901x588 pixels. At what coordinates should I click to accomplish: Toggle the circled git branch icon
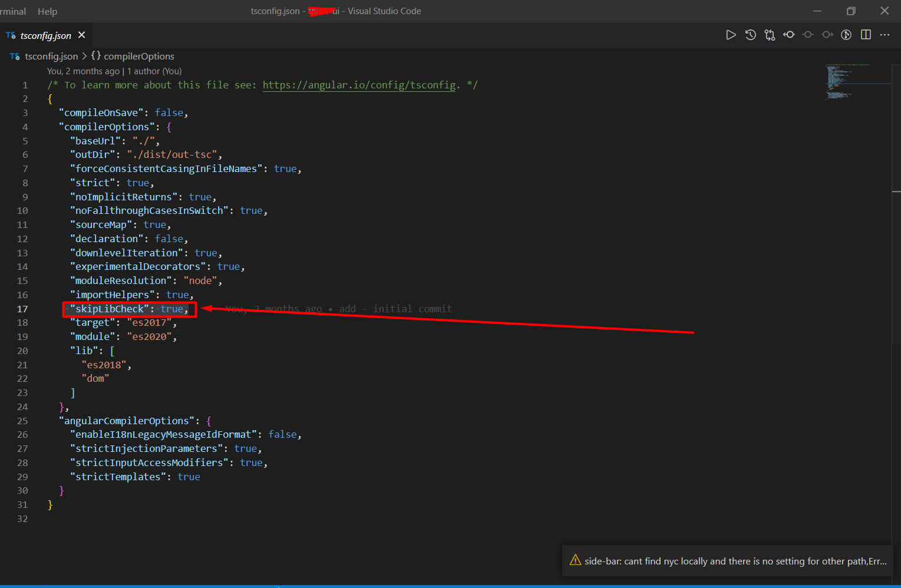[x=846, y=35]
